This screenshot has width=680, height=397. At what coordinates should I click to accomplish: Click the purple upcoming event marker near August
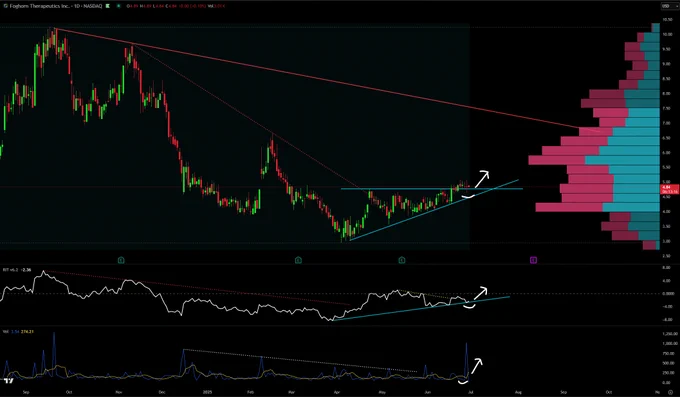pyautogui.click(x=533, y=260)
